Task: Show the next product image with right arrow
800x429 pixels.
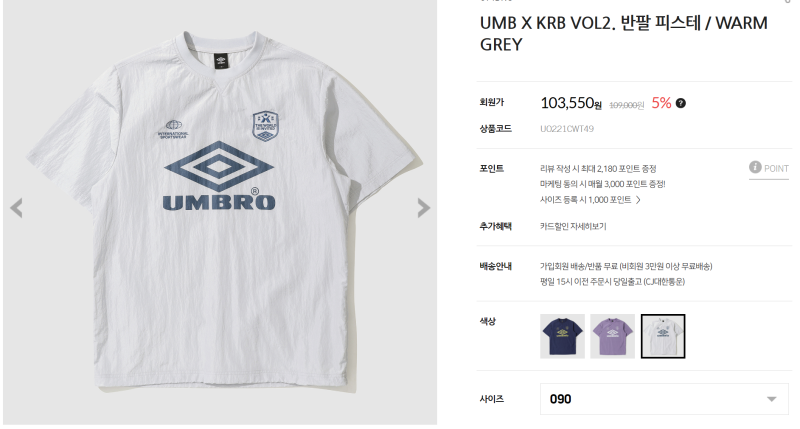Action: 423,208
